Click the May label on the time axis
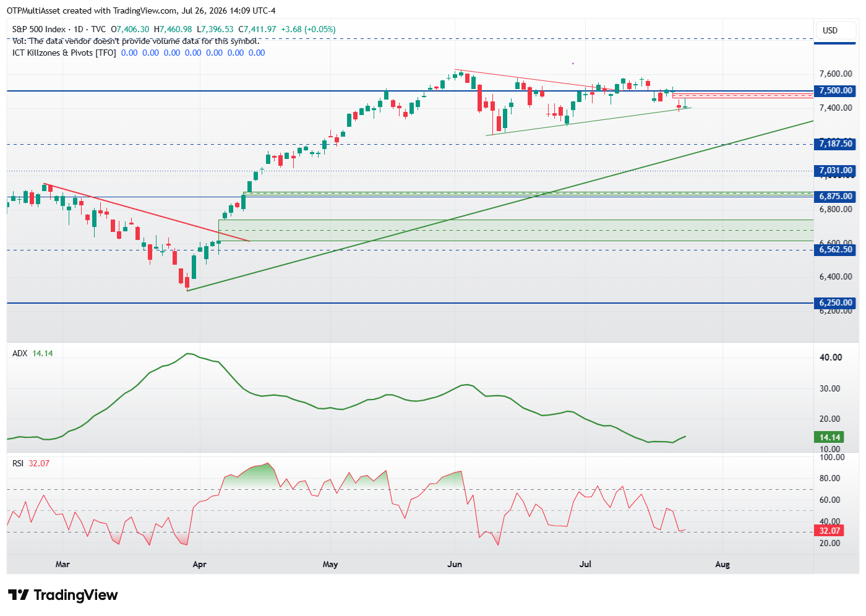This screenshot has height=616, width=866. pyautogui.click(x=330, y=564)
